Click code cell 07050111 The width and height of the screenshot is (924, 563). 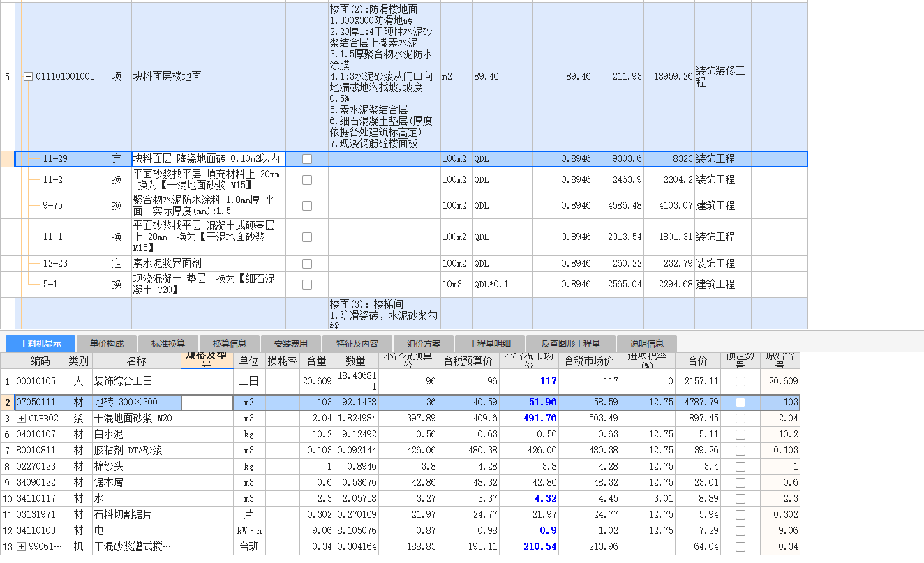tap(40, 403)
